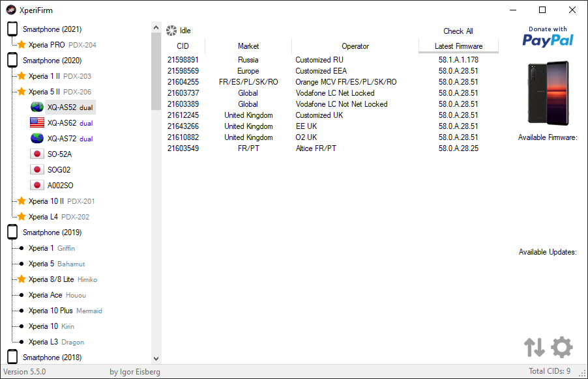Click the Check All button
Image resolution: width=588 pixels, height=379 pixels.
(x=458, y=31)
